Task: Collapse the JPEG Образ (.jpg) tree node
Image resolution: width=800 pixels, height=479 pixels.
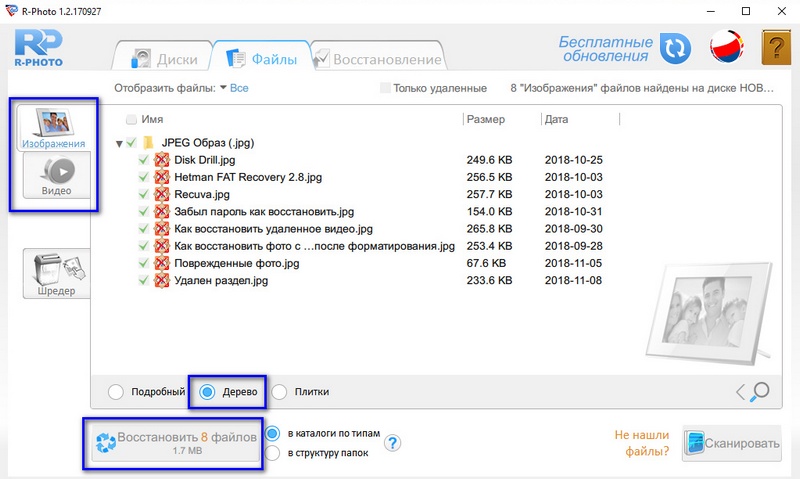Action: tap(119, 144)
